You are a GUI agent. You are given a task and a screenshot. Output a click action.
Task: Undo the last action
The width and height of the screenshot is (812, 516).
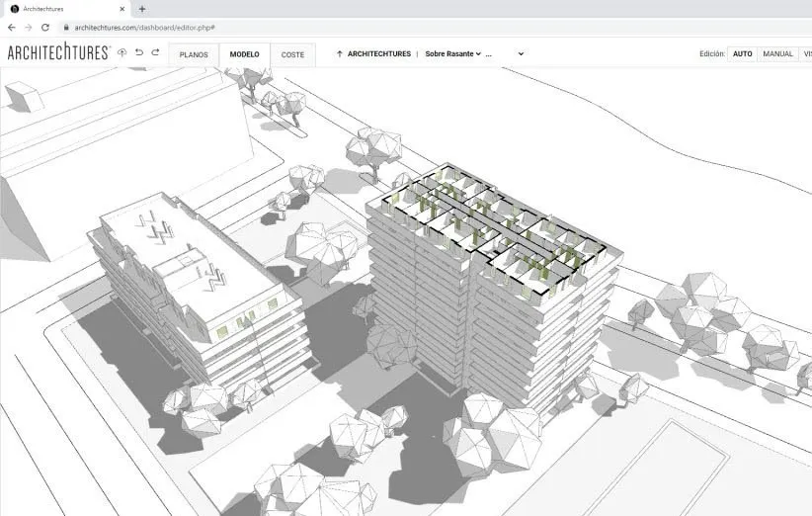point(139,53)
